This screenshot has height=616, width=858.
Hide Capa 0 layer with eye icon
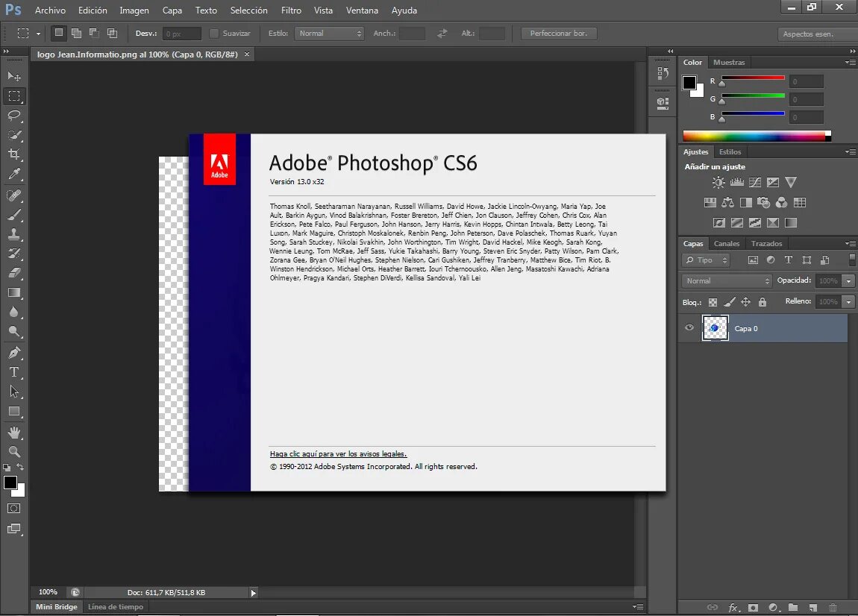pyautogui.click(x=689, y=327)
